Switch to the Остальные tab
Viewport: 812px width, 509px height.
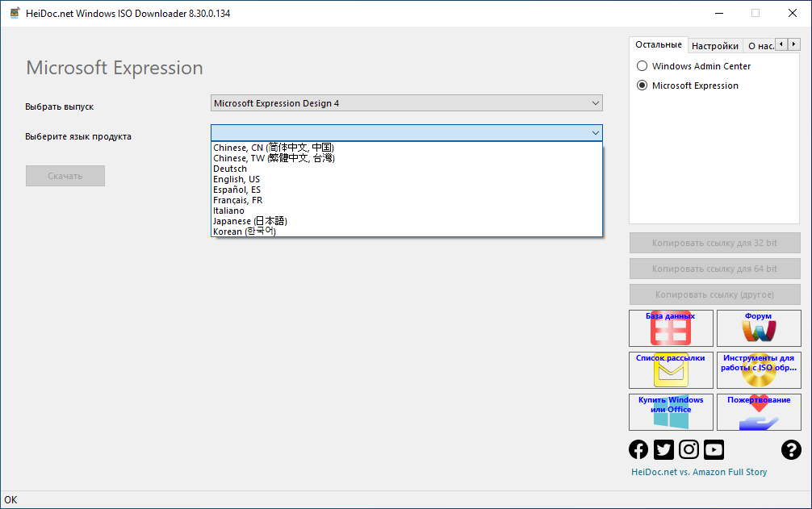tap(658, 44)
